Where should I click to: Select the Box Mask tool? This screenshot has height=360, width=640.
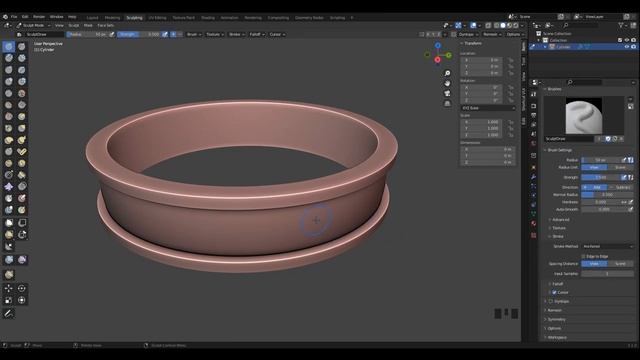(x=9, y=223)
